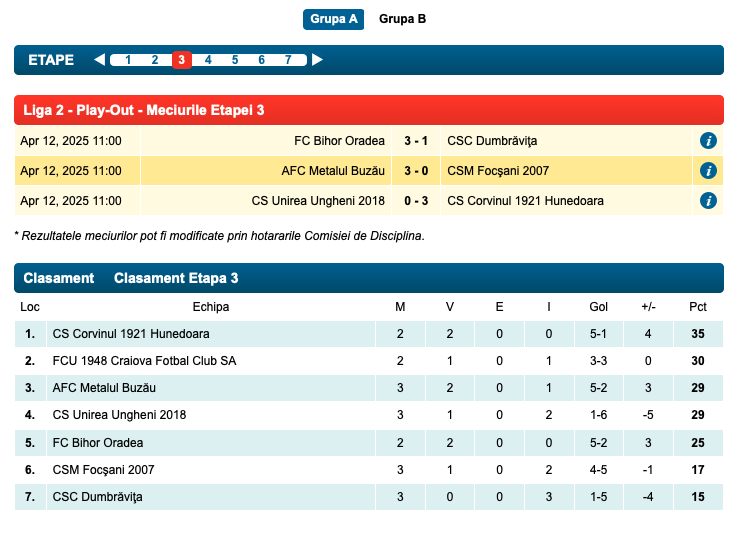Click CS Corvinul 1921 Hunedoara in standings
The image size is (737, 536).
click(131, 334)
